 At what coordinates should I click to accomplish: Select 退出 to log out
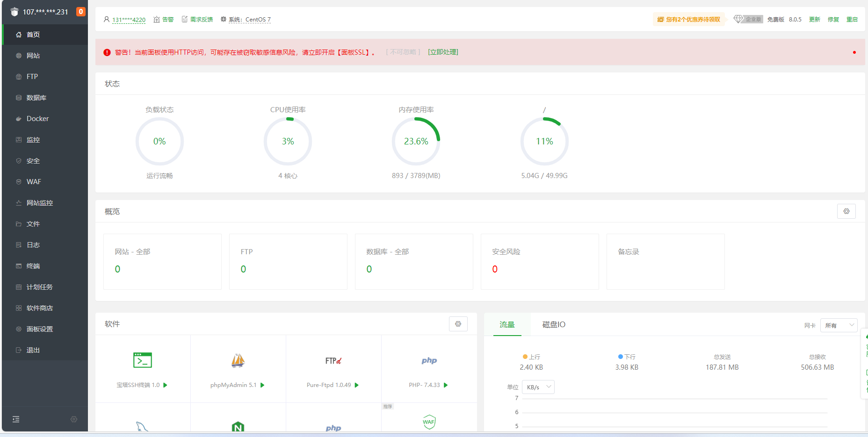(x=45, y=350)
